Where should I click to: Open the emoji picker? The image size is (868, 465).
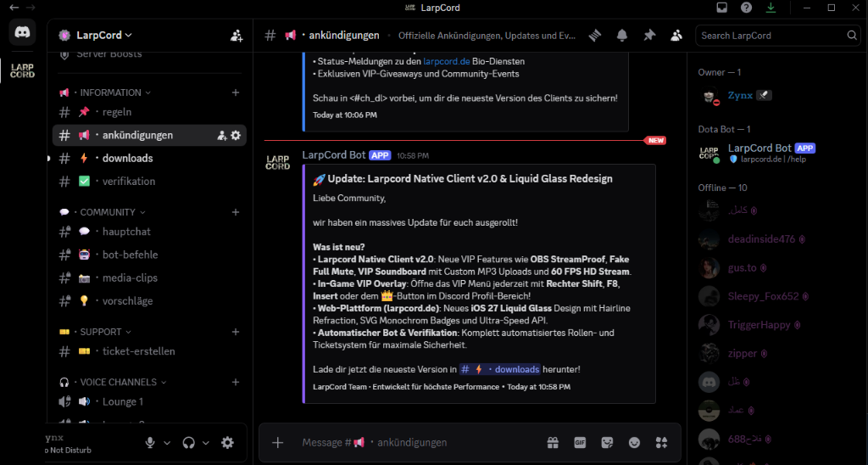(x=634, y=442)
